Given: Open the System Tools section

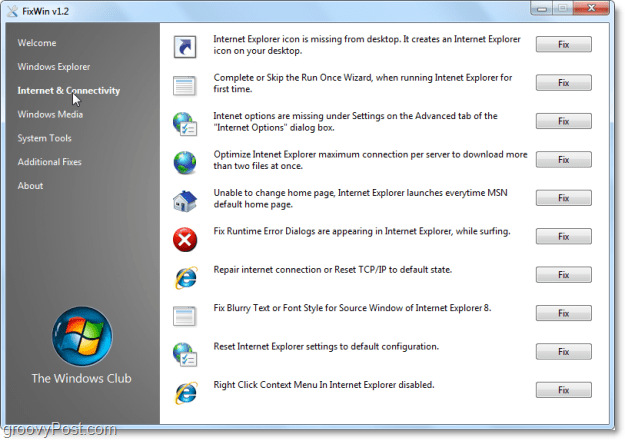Looking at the screenshot, I should pyautogui.click(x=44, y=138).
